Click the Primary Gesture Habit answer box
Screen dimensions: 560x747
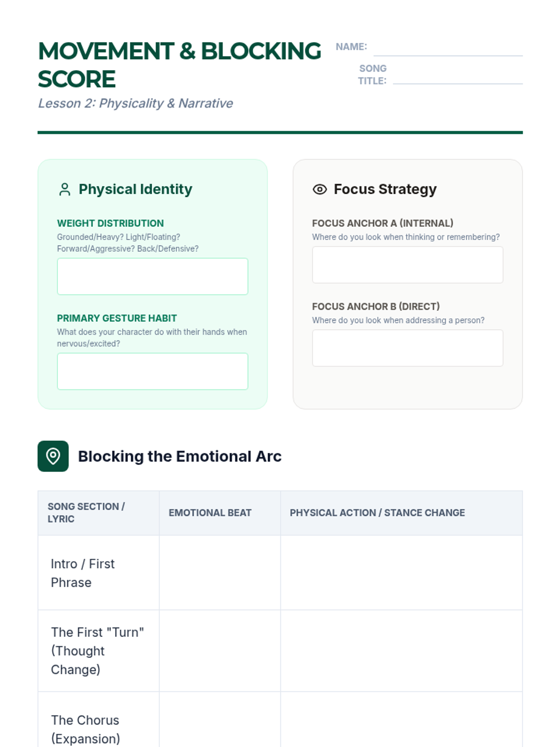click(153, 371)
